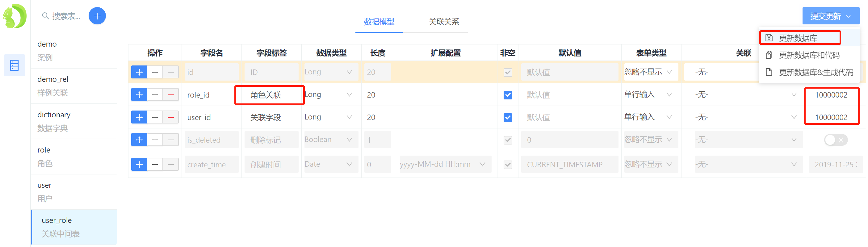Click default value input for user_id
The height and width of the screenshot is (247, 868).
pyautogui.click(x=569, y=117)
